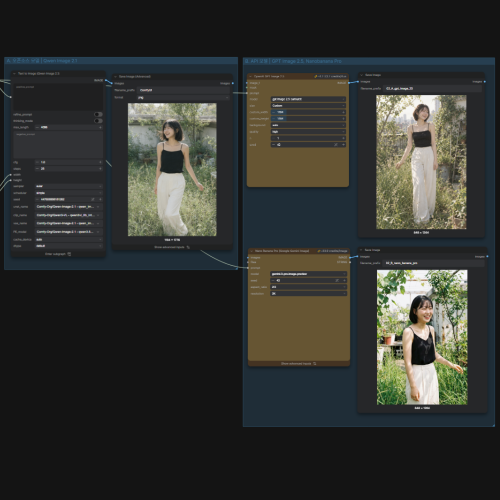Click Show advanced inputs on Nano Banana node
This screenshot has height=500, width=500.
pyautogui.click(x=299, y=363)
